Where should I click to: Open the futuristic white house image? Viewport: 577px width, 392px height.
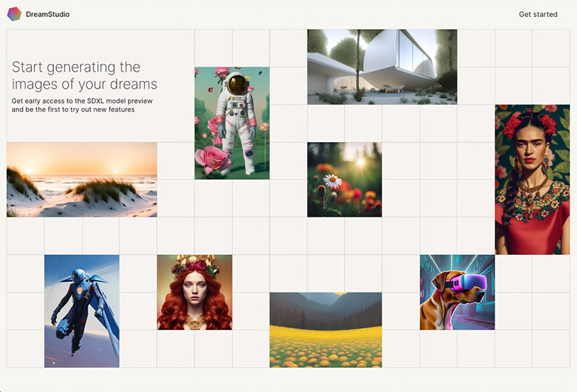click(x=382, y=67)
